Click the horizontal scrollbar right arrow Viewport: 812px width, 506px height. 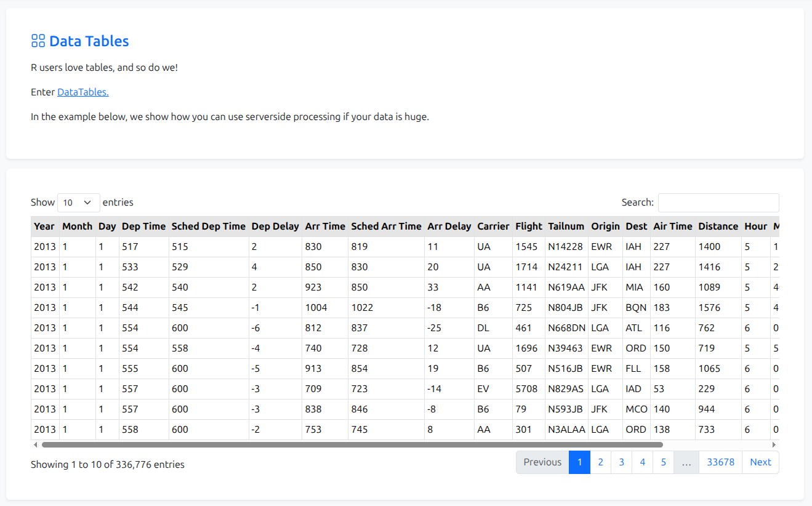click(x=774, y=444)
